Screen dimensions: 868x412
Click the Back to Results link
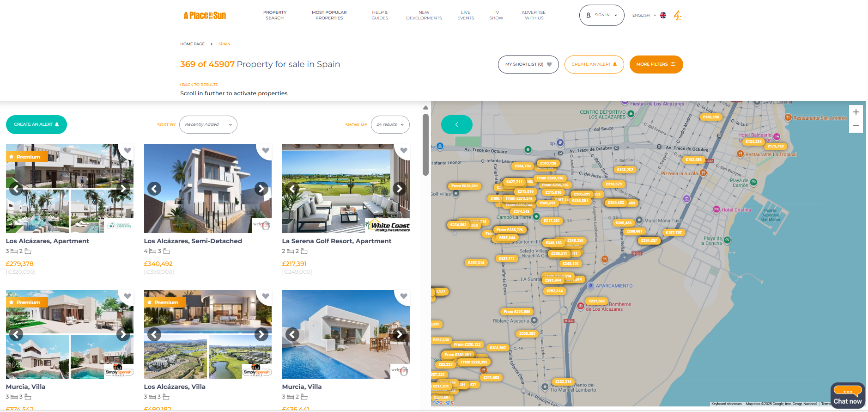point(199,85)
